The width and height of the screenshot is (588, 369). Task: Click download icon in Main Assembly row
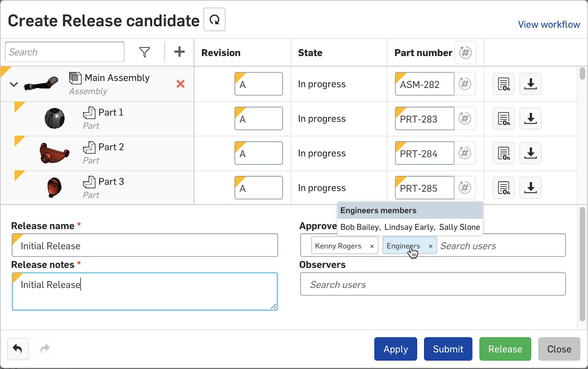coord(530,84)
